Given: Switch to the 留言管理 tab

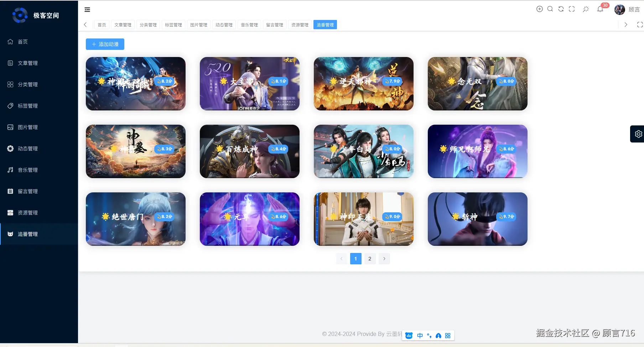Looking at the screenshot, I should pyautogui.click(x=275, y=25).
